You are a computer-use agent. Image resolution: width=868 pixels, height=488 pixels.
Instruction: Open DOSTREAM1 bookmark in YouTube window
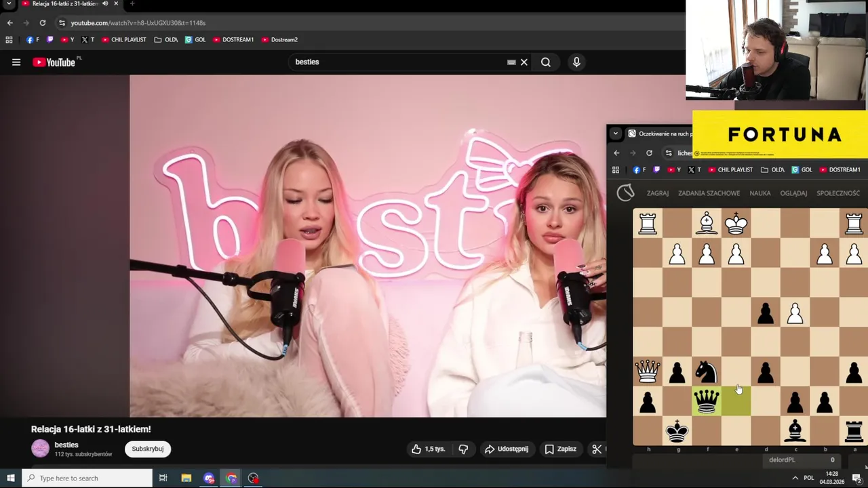tap(233, 40)
